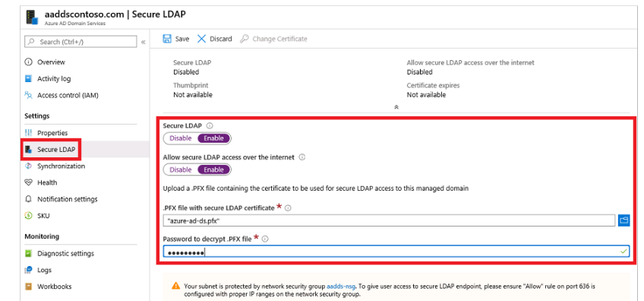Click the .PFX file name field
This screenshot has width=644, height=301.
pos(389,220)
